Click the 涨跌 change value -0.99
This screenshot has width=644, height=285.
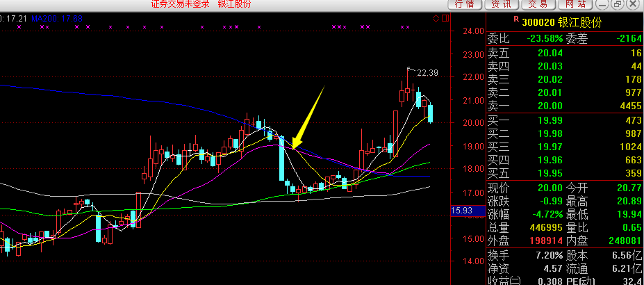point(551,202)
